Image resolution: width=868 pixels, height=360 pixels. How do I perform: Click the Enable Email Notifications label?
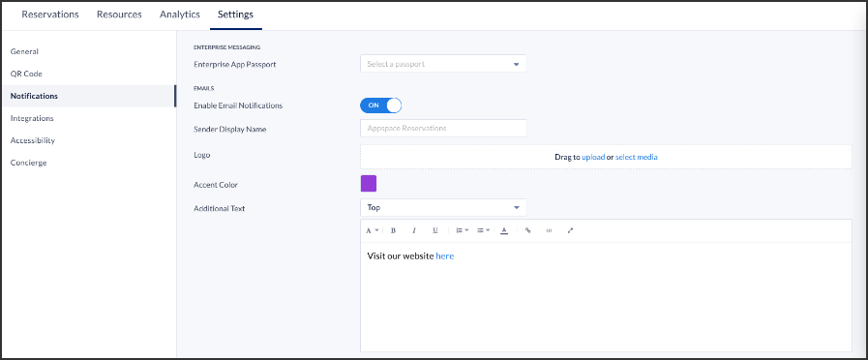238,105
